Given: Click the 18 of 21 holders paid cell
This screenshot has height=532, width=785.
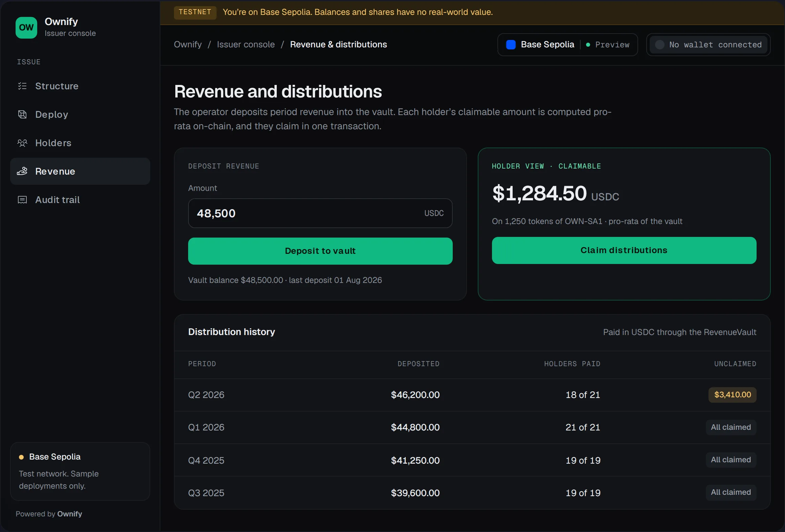Looking at the screenshot, I should (583, 395).
